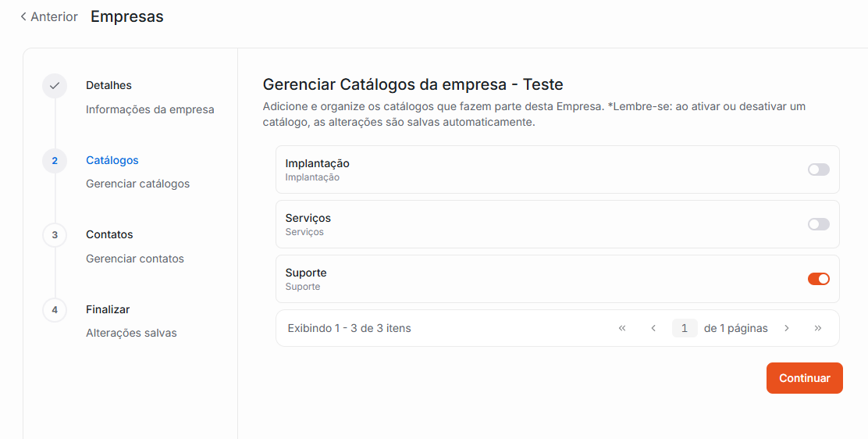Viewport: 868px width, 439px height.
Task: Disable the Suporte catalog toggle
Action: click(x=818, y=279)
